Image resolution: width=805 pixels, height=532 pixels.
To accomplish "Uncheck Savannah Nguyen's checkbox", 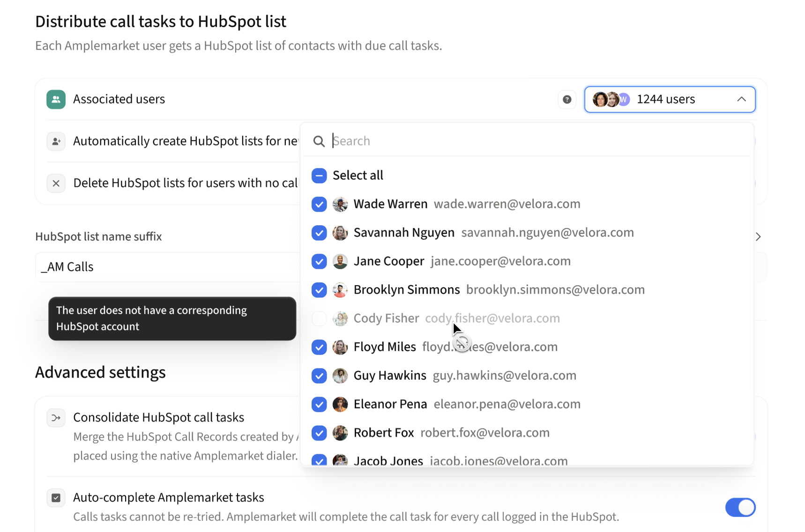I will 319,233.
